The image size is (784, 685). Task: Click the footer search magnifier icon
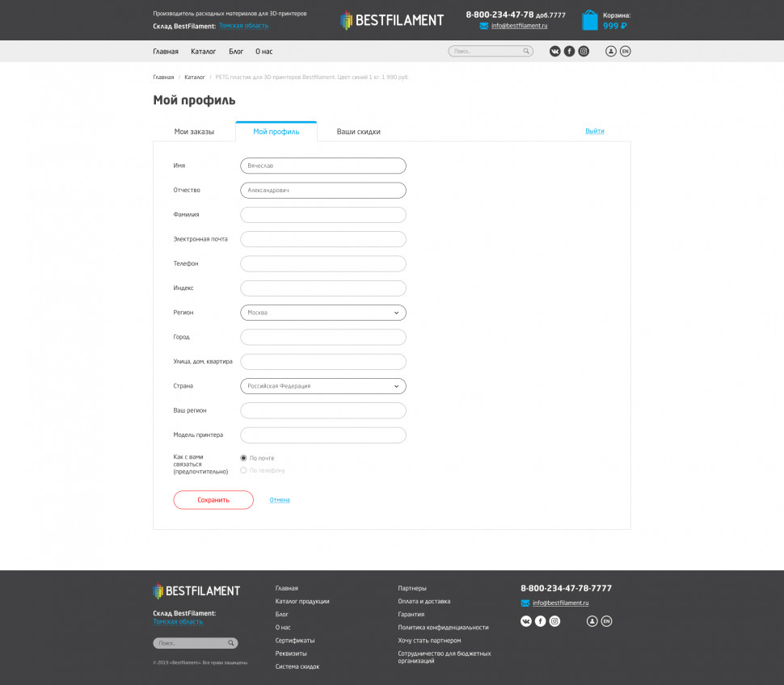(x=231, y=643)
